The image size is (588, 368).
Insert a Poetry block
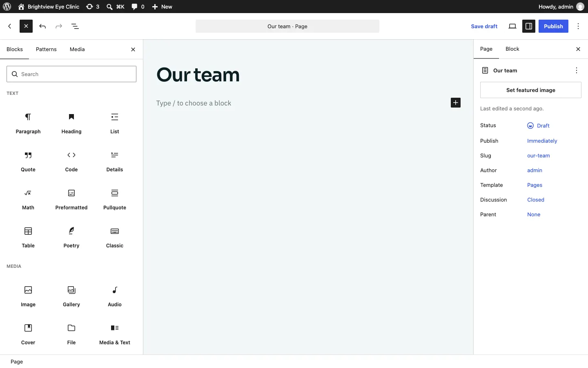(71, 238)
